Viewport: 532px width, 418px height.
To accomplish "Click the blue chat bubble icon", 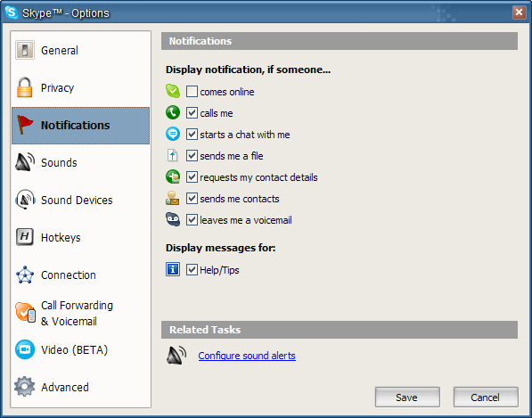I will (173, 134).
